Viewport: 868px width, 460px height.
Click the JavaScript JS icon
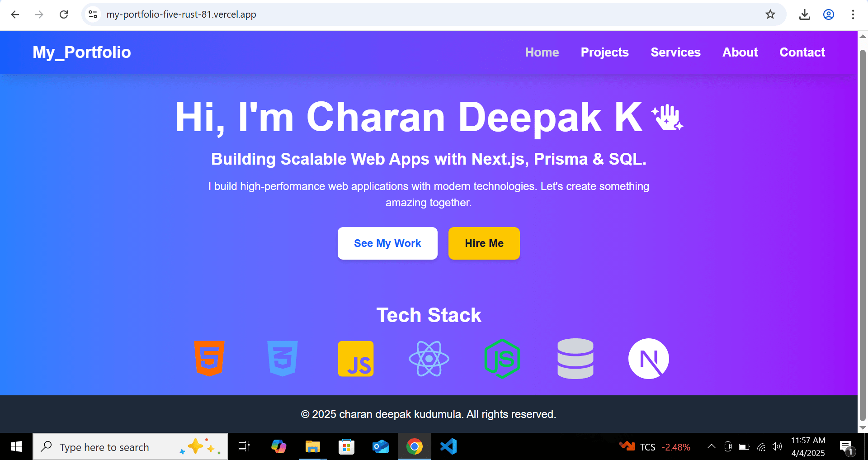[356, 359]
